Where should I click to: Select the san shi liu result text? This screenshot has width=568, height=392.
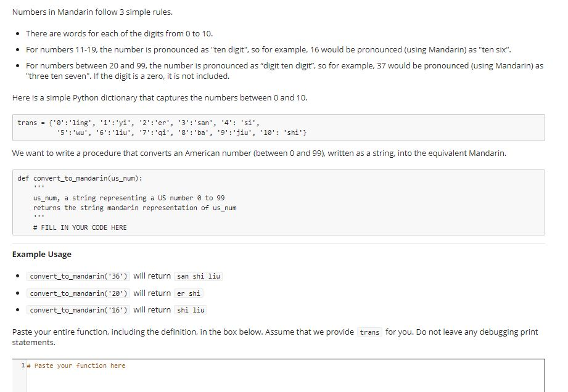click(198, 276)
